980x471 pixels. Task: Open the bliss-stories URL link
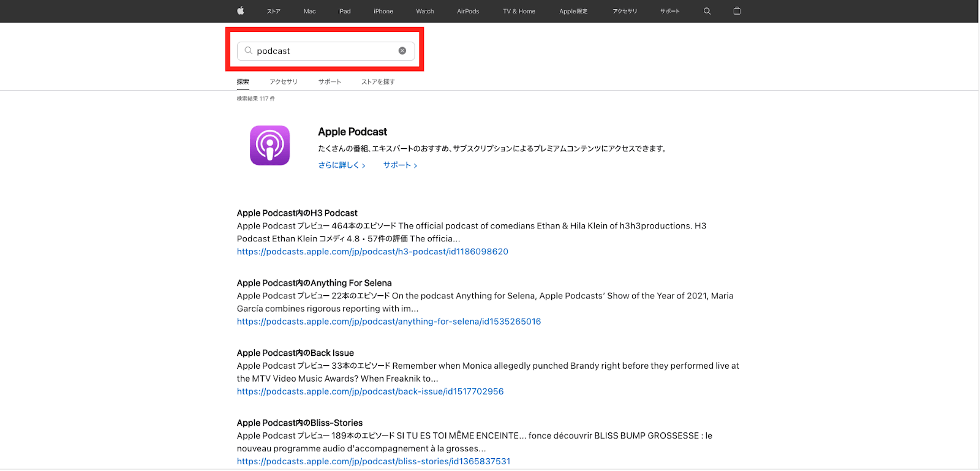click(x=374, y=461)
